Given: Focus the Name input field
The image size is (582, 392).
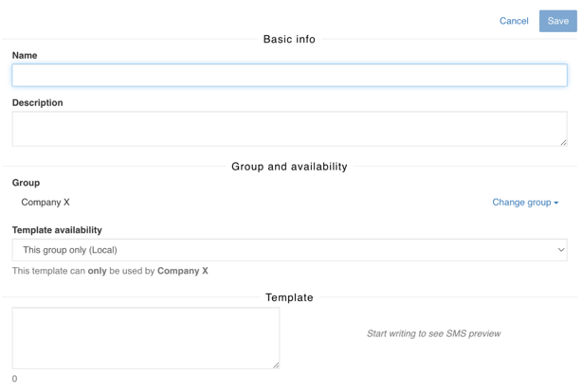Looking at the screenshot, I should [289, 76].
